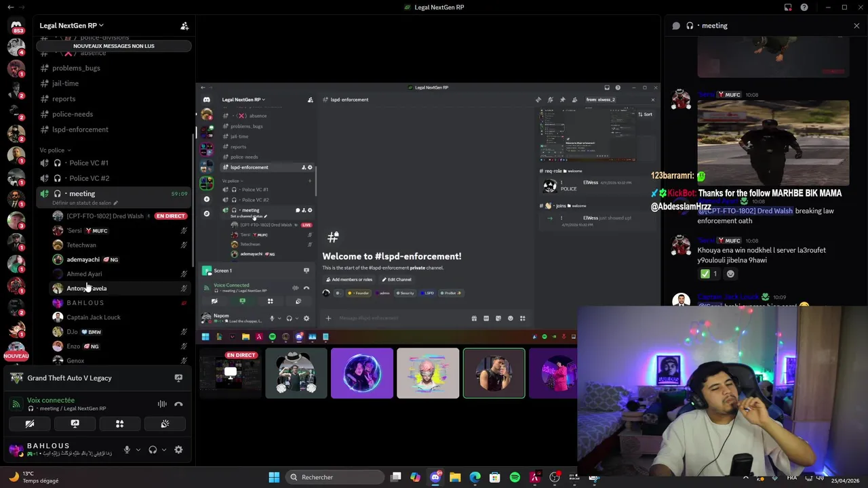
Task: Stop streaming Grand Theft Auto V Legacy
Action: coord(178,378)
